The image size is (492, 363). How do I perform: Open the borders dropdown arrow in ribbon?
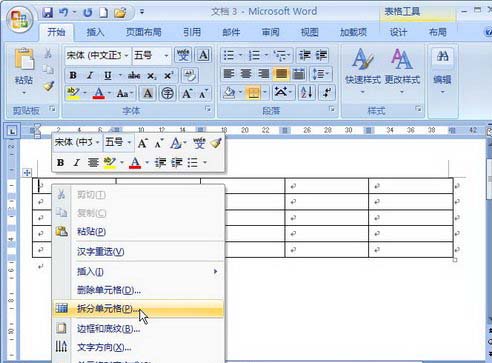265,92
